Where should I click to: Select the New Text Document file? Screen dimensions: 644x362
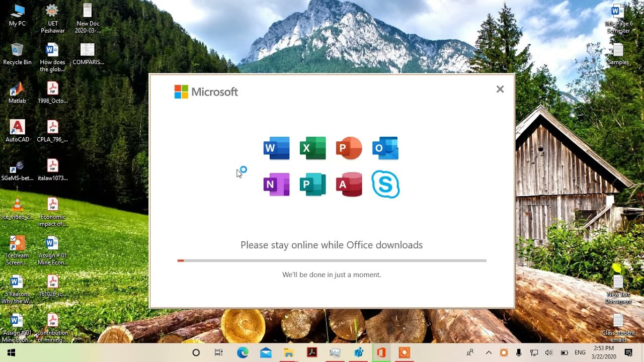coord(618,289)
